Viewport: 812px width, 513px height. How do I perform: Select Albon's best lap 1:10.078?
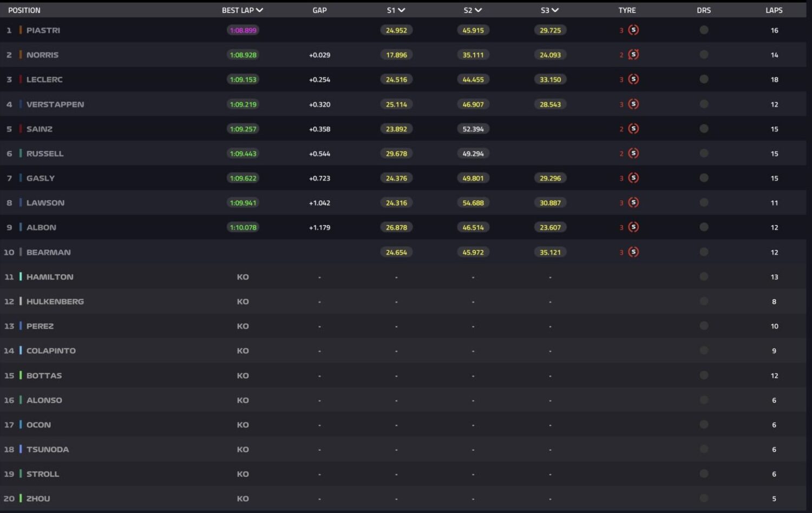243,227
